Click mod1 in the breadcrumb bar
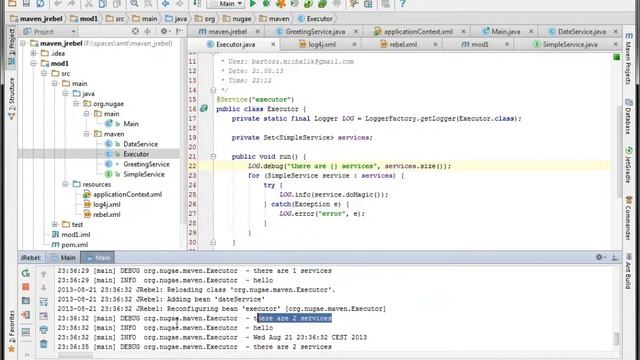 coord(84,18)
